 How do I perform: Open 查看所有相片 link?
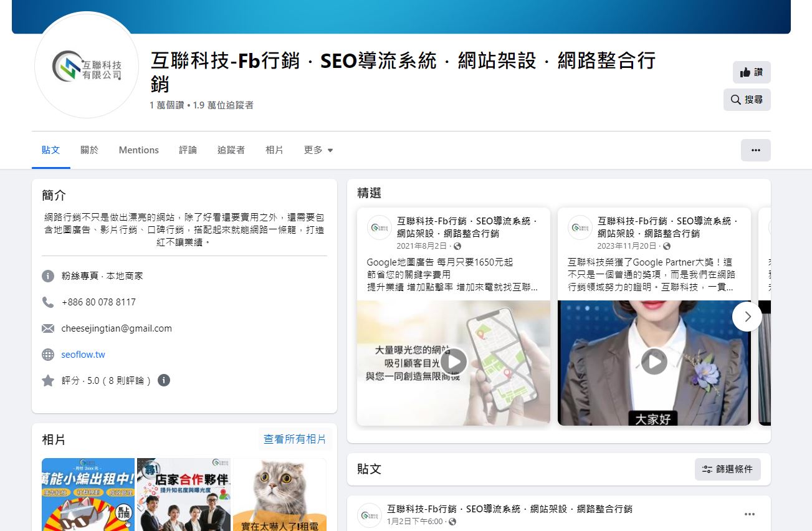295,439
